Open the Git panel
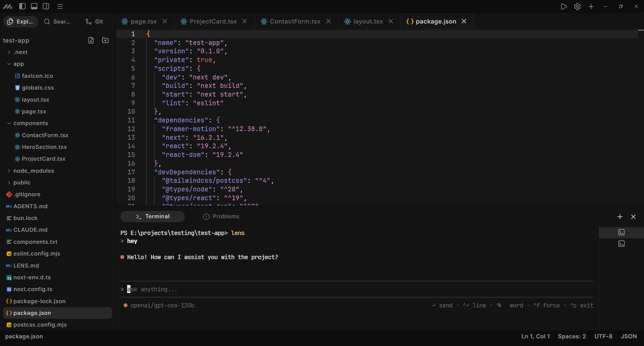Image resolution: width=644 pixels, height=346 pixels. click(95, 21)
